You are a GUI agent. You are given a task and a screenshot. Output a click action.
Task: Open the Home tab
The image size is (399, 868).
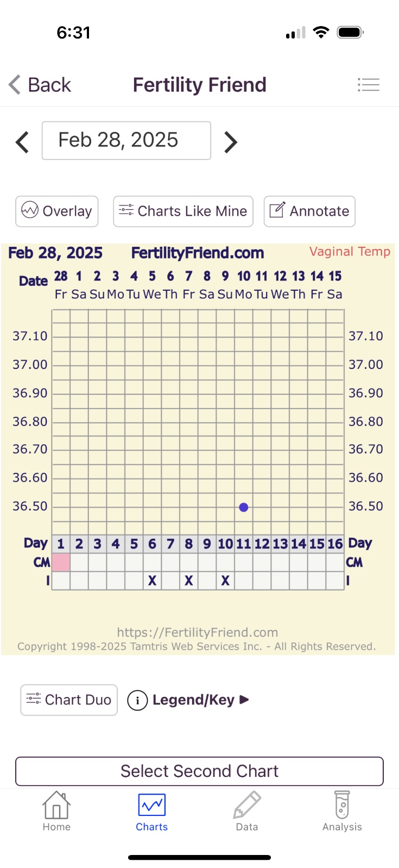(x=56, y=812)
